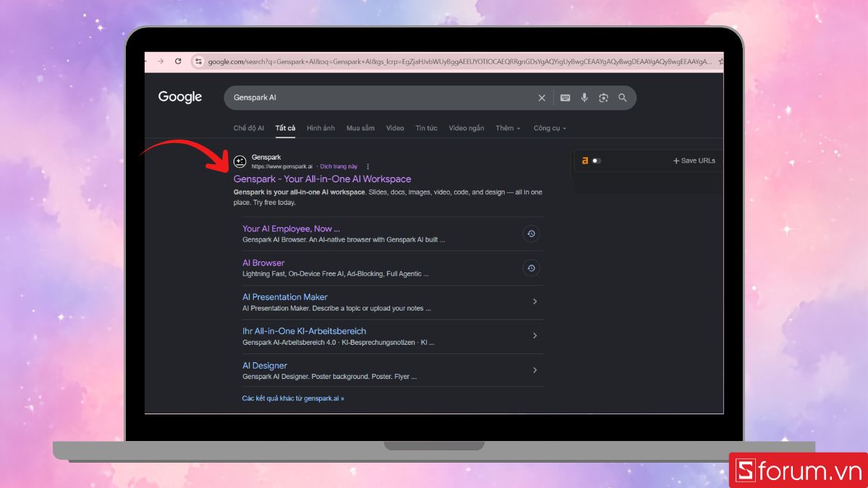Open Genspark - Your All-in-One AI Workspace
The width and height of the screenshot is (868, 488).
(322, 179)
